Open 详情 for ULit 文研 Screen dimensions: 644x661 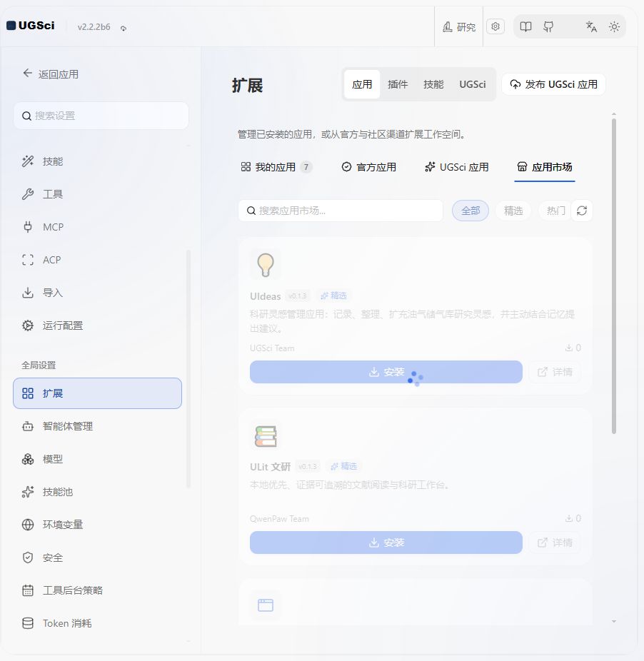coord(555,542)
